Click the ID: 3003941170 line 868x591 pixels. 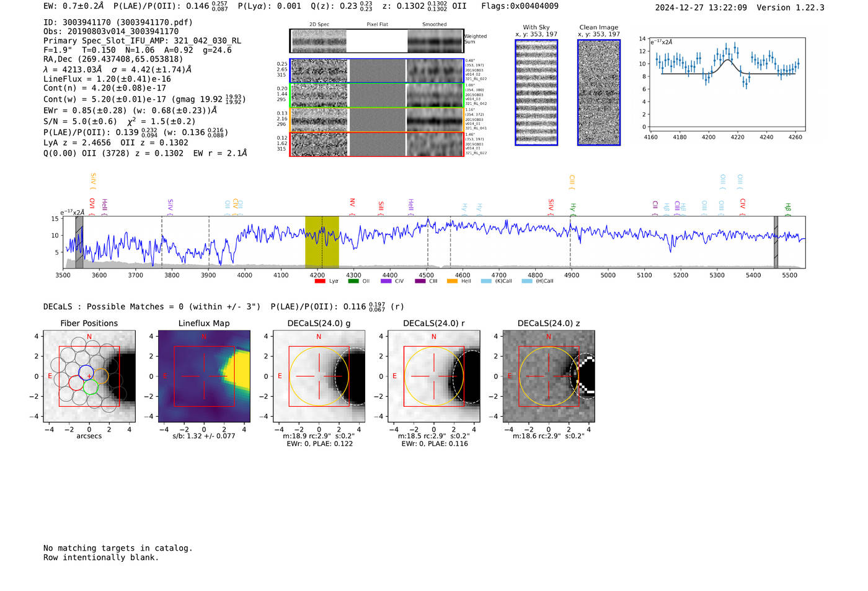pos(118,22)
